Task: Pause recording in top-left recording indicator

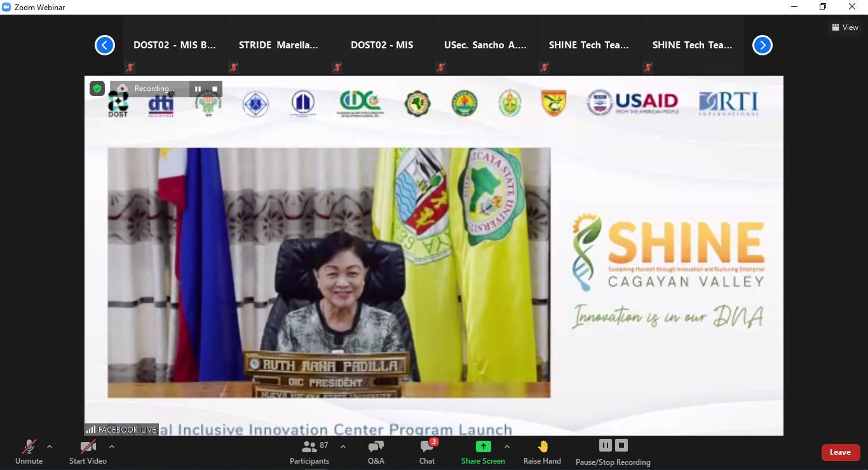Action: click(198, 89)
